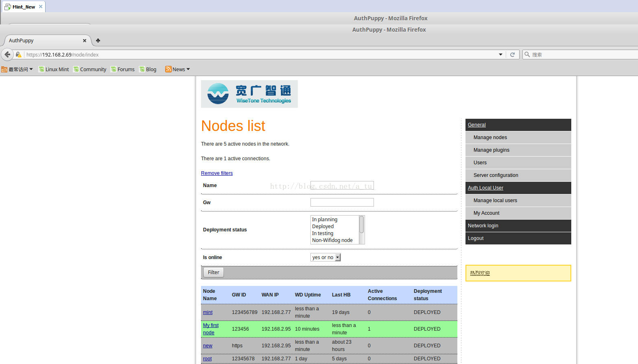
Task: Click the Remove filters link
Action: point(217,173)
